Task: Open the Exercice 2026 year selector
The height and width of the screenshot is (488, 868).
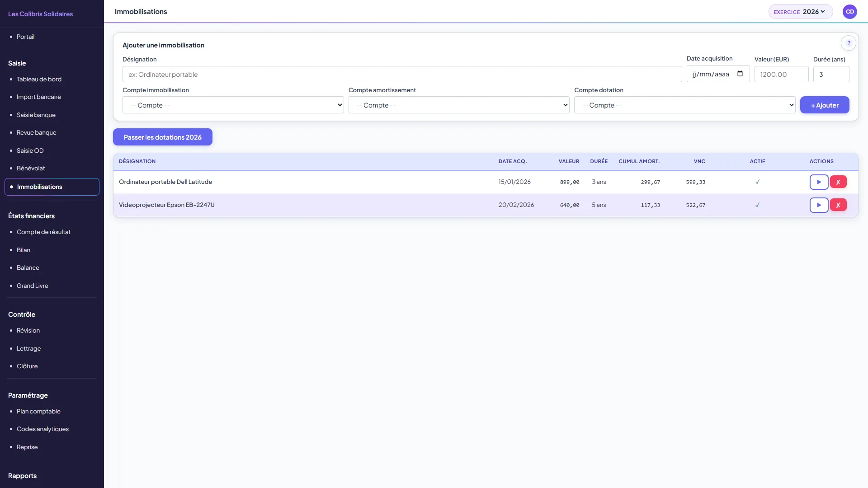Action: pos(800,12)
